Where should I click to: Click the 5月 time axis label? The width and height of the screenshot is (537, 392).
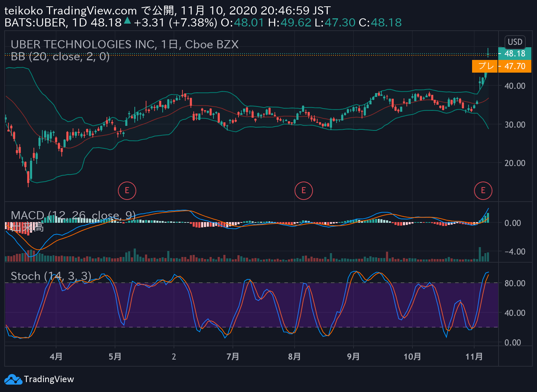tap(115, 356)
